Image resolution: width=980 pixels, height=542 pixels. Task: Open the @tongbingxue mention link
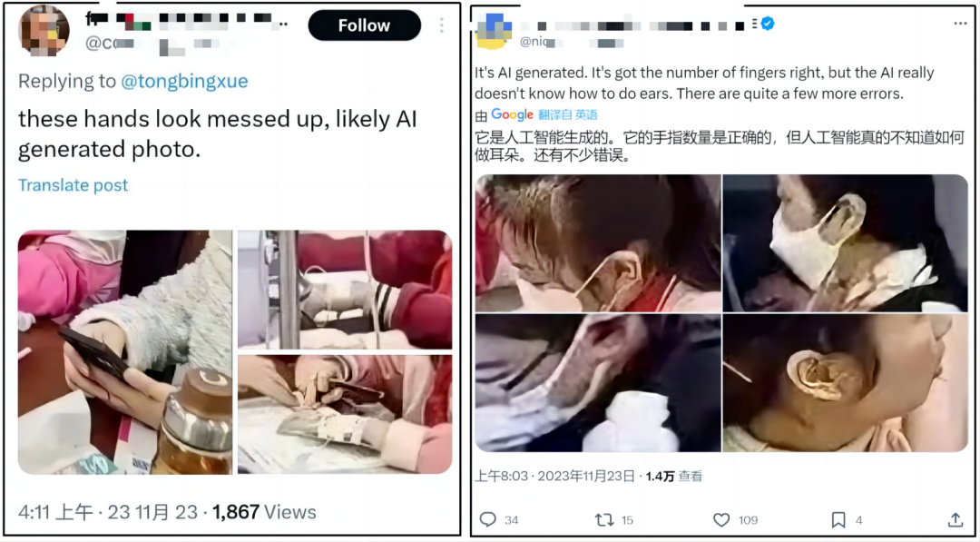[x=183, y=82]
